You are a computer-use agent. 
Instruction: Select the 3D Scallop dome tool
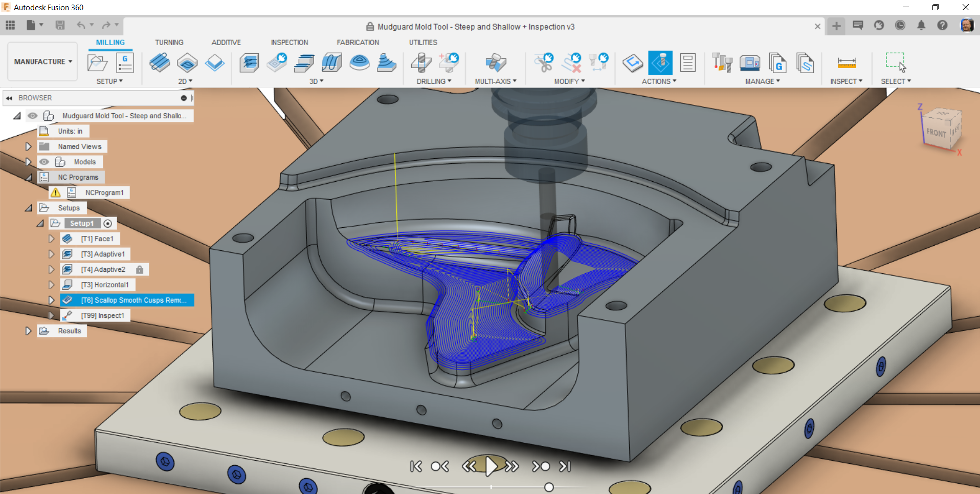point(360,63)
